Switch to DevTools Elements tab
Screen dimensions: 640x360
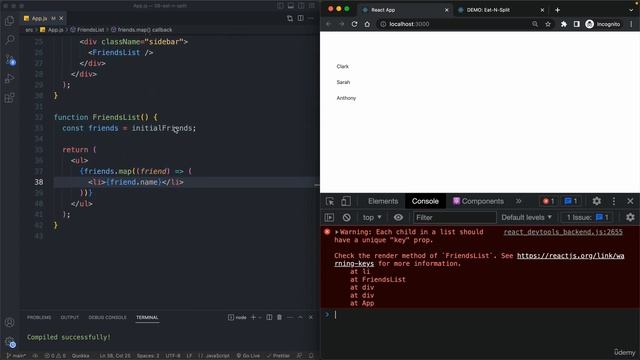pos(383,201)
